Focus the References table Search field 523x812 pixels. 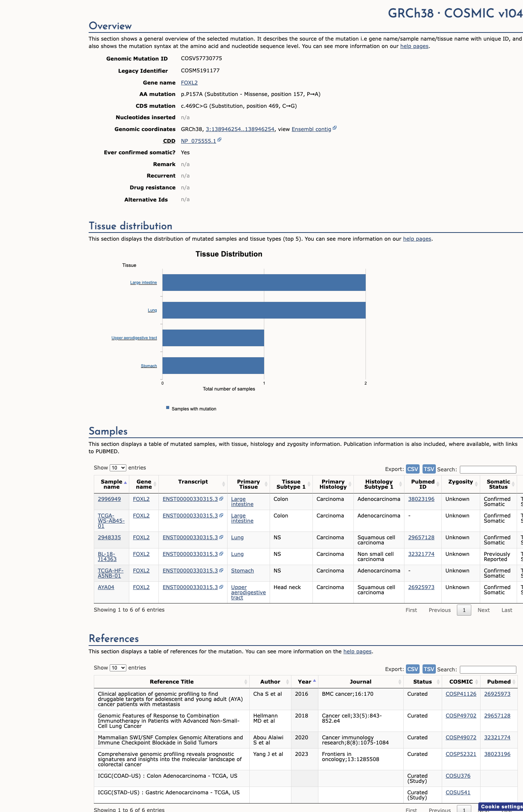(488, 670)
